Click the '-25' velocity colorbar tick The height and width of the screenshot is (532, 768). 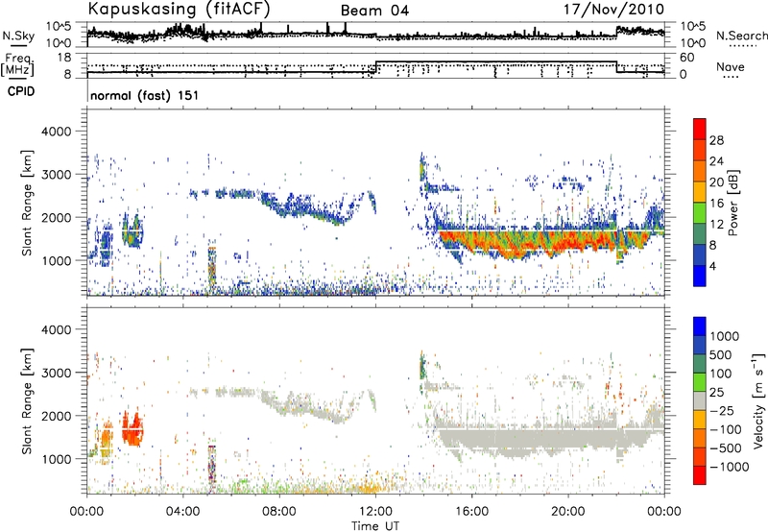pyautogui.click(x=723, y=410)
